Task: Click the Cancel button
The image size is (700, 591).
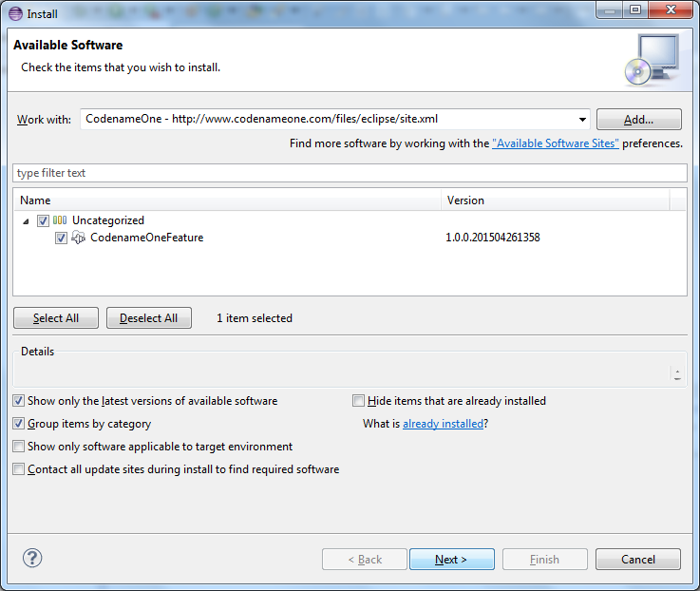Action: (638, 560)
